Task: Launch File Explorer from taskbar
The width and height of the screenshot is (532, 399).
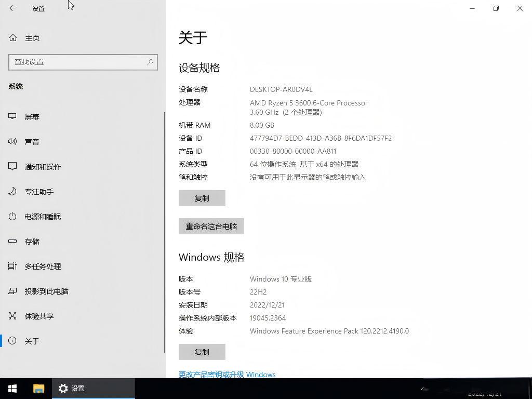Action: 39,389
